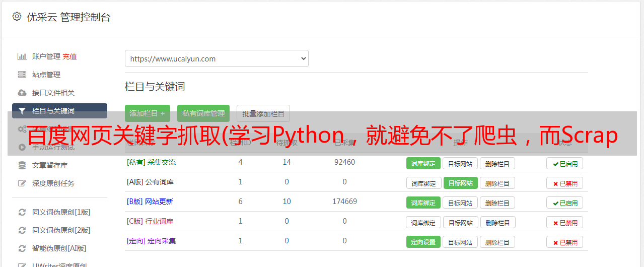
Task: Select pending count 14 in 采集交流 row
Action: [x=287, y=162]
